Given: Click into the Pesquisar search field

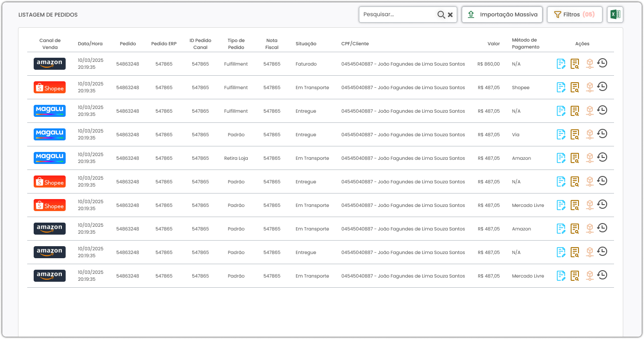Looking at the screenshot, I should pyautogui.click(x=399, y=15).
